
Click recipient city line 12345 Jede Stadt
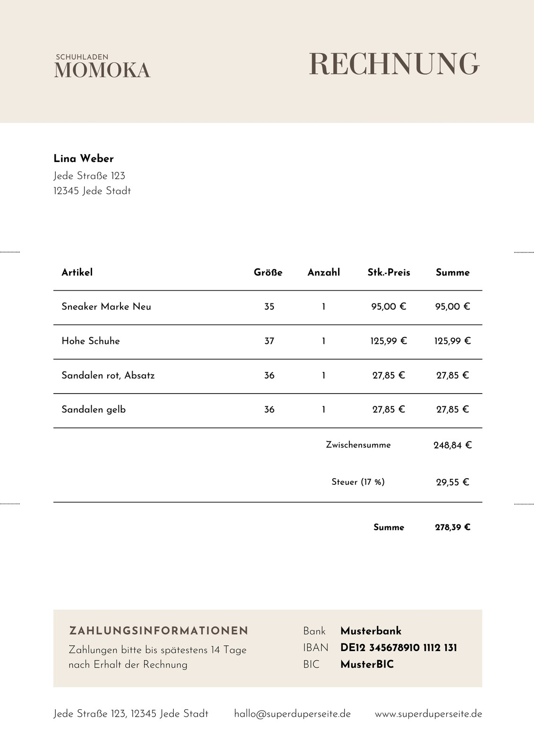point(92,191)
